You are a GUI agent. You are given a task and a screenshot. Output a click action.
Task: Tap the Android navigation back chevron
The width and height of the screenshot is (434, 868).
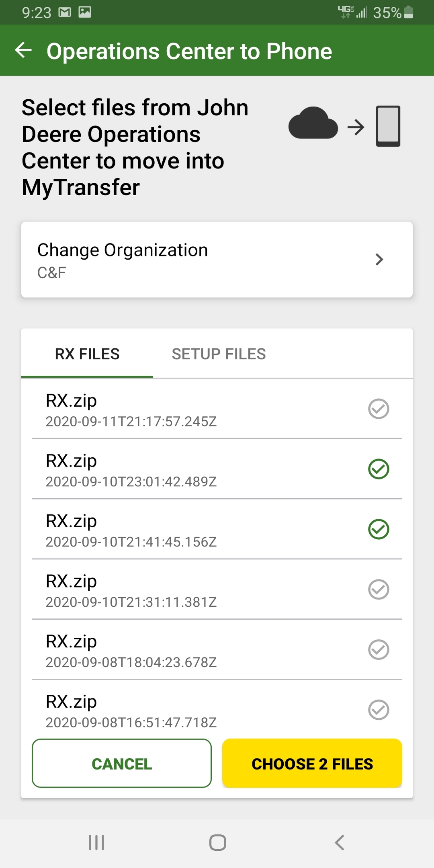tap(340, 842)
